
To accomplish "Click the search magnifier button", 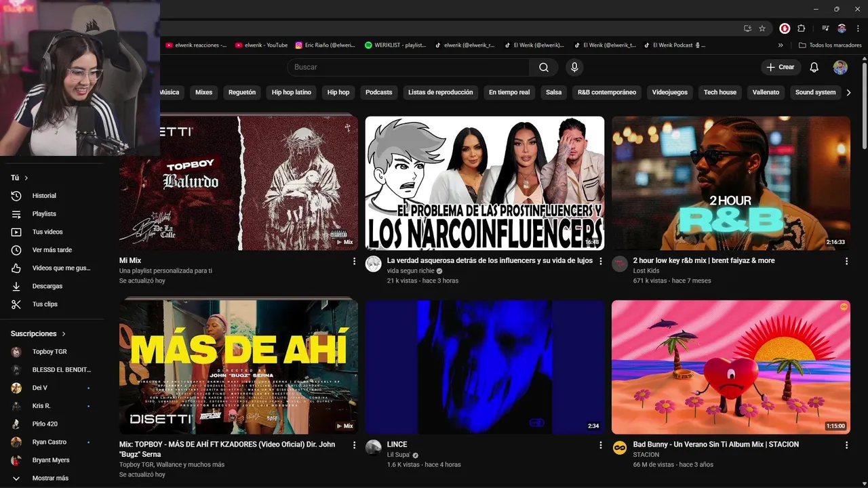I will pyautogui.click(x=544, y=67).
